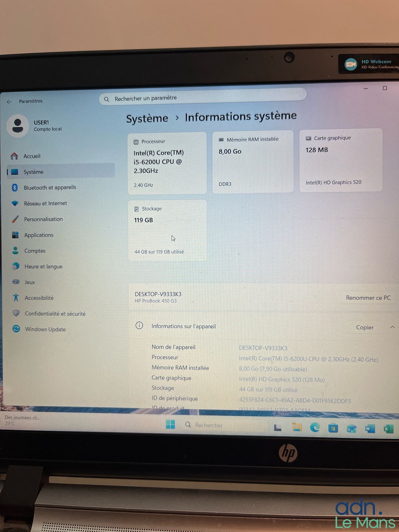
Task: Open File Explorer from the taskbar
Action: [x=297, y=427]
